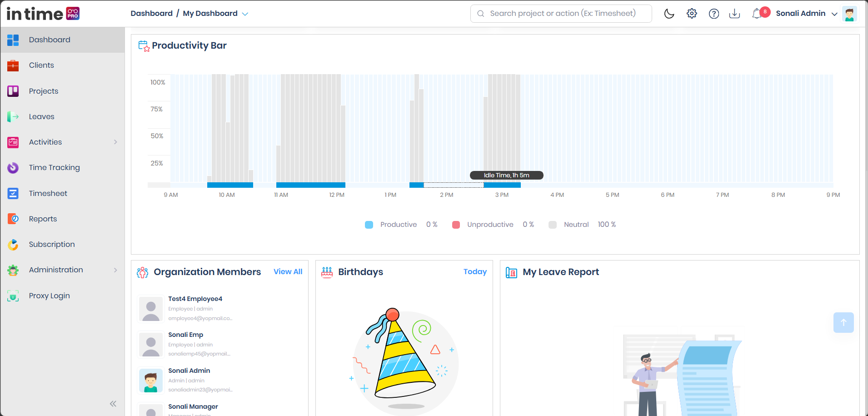868x416 pixels.
Task: Select Sonali Emp member entry
Action: pyautogui.click(x=220, y=345)
